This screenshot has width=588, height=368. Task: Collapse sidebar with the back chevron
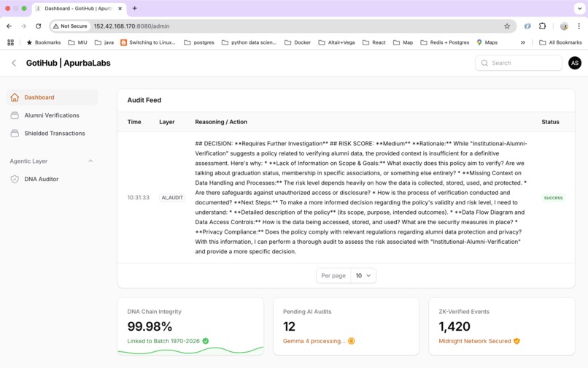[14, 63]
